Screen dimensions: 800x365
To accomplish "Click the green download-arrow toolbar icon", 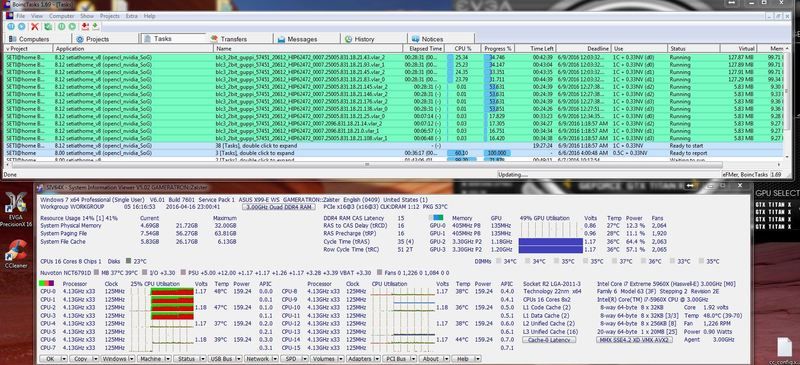I will coord(95,27).
